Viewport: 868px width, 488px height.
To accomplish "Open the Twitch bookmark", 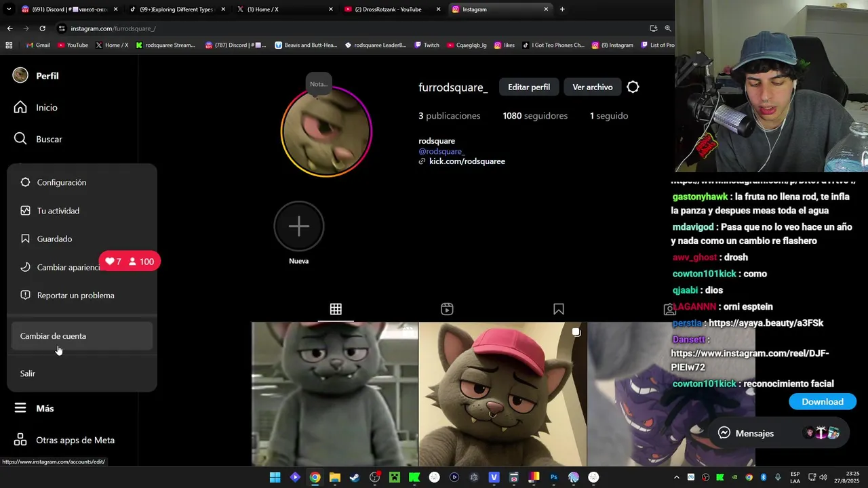I will [x=427, y=45].
